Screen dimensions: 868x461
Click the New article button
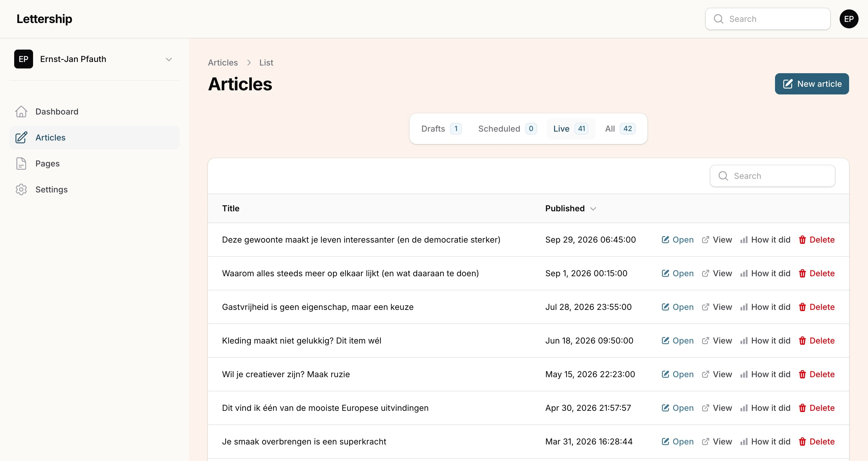tap(812, 84)
